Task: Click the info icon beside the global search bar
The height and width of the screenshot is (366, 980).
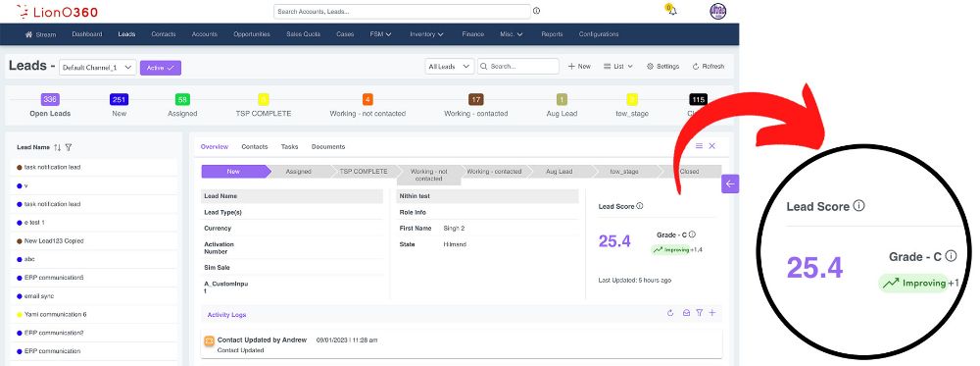Action: click(536, 11)
